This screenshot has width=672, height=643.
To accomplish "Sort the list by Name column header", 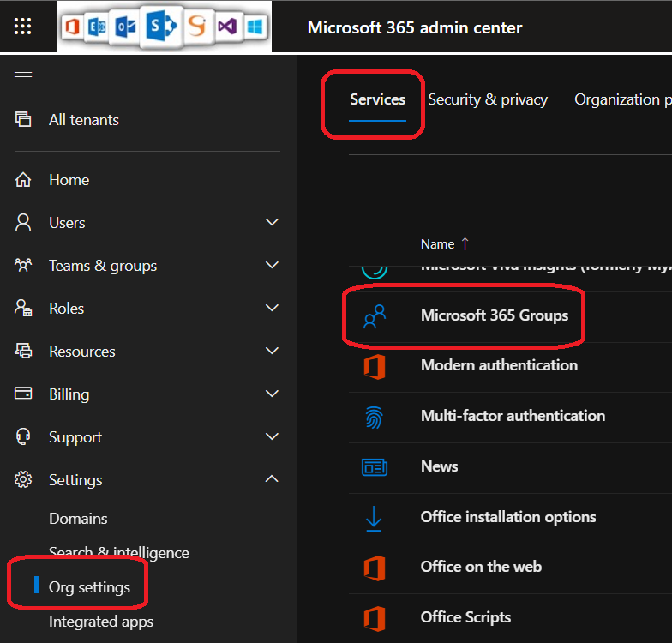I will click(x=437, y=244).
